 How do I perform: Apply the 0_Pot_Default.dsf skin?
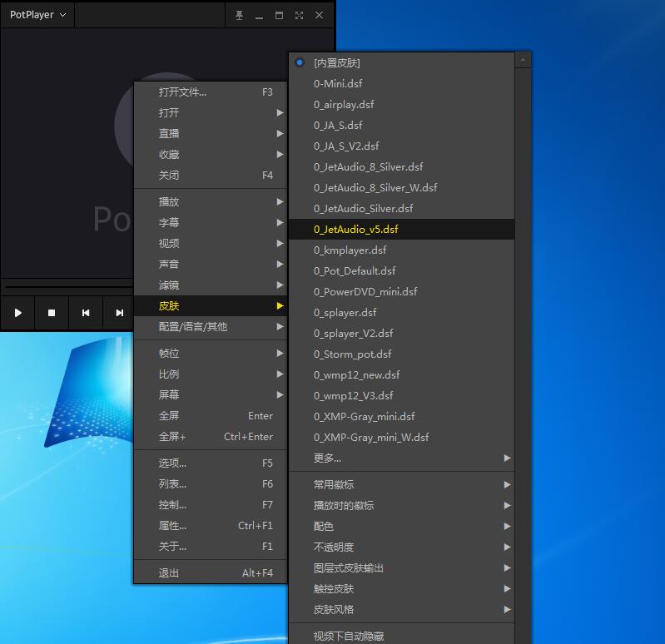point(401,270)
